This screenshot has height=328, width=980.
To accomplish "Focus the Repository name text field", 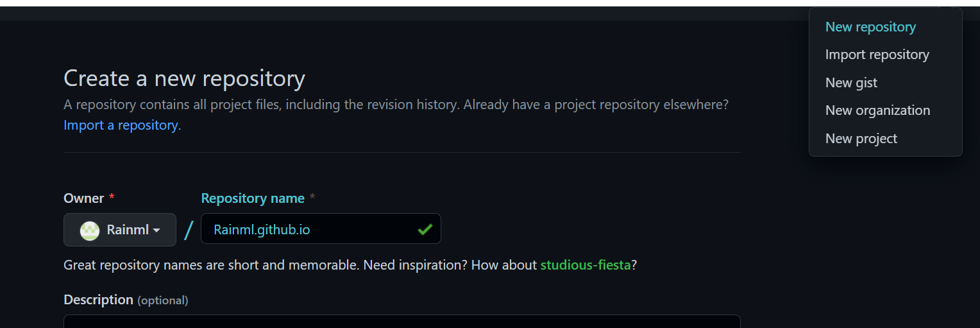I will pyautogui.click(x=308, y=229).
